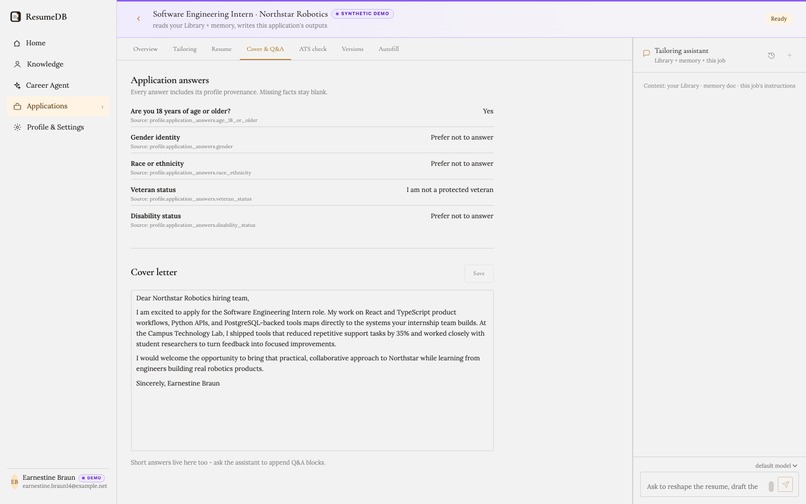Click the "Race or ethnicity" question
Viewport: 806px width, 504px height.
157,164
